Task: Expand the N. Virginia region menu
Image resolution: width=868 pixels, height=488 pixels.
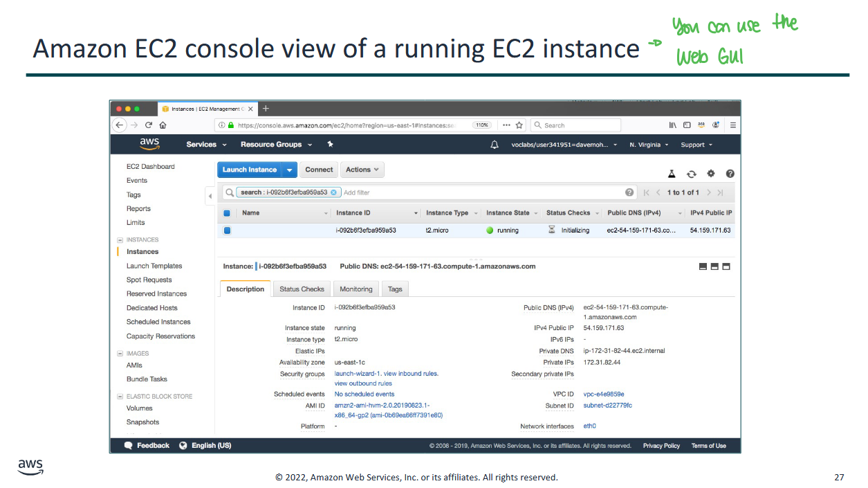Action: click(x=649, y=145)
